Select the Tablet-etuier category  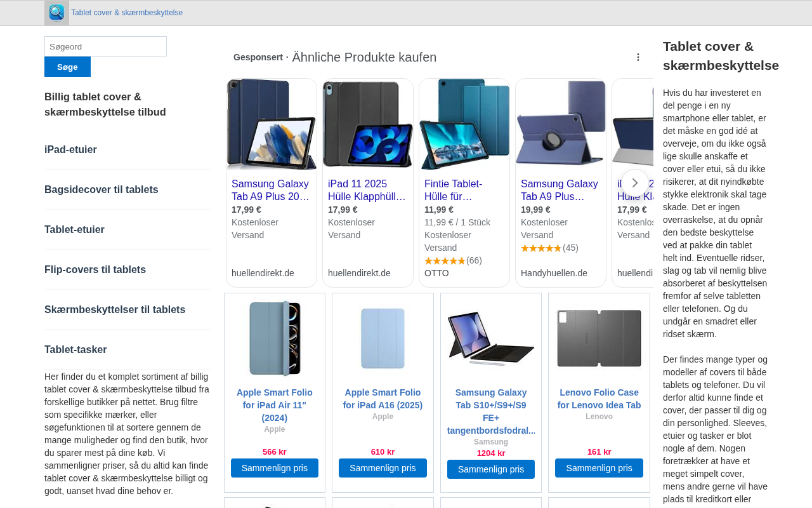[x=74, y=230]
